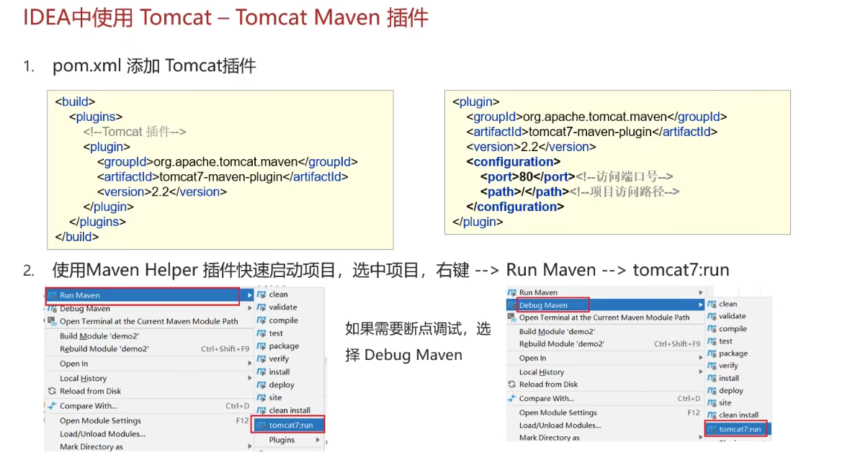Click the slide title 'IDEA中使用 Tomcat – Tomcat Maven 插件'
This screenshot has width=868, height=460.
coord(225,17)
